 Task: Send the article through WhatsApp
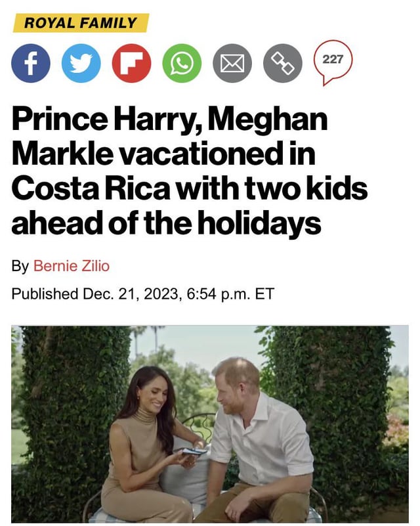(x=182, y=64)
